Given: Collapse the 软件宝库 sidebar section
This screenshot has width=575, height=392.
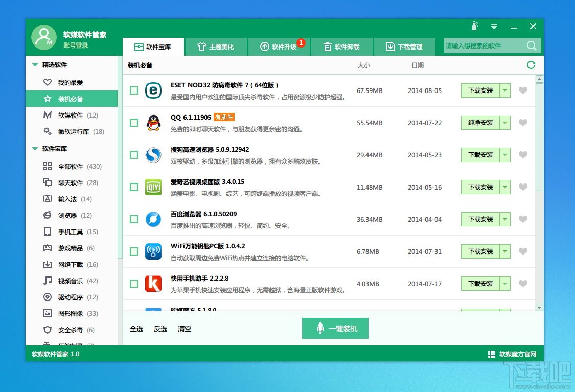Looking at the screenshot, I should click(35, 149).
